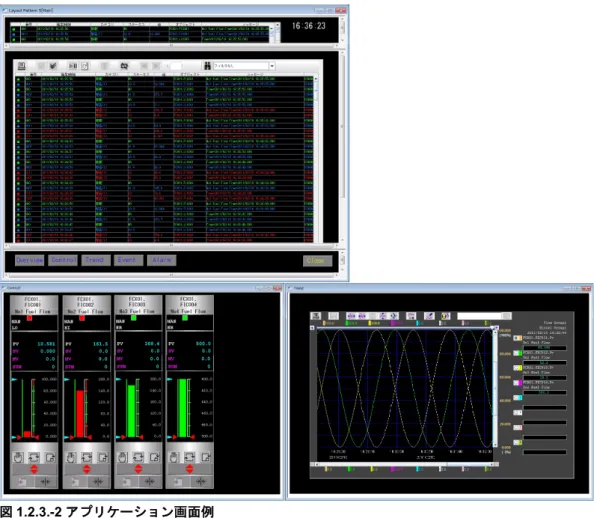Click the print icon in alarm list toolbar
The width and height of the screenshot is (594, 518).
coord(22,66)
